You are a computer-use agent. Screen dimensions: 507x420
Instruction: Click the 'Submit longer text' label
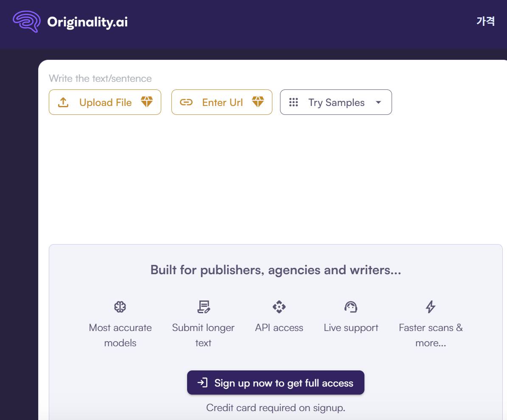point(203,335)
